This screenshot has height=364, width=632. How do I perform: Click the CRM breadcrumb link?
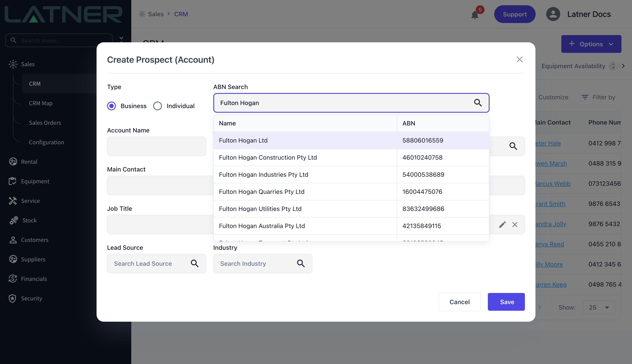point(181,14)
